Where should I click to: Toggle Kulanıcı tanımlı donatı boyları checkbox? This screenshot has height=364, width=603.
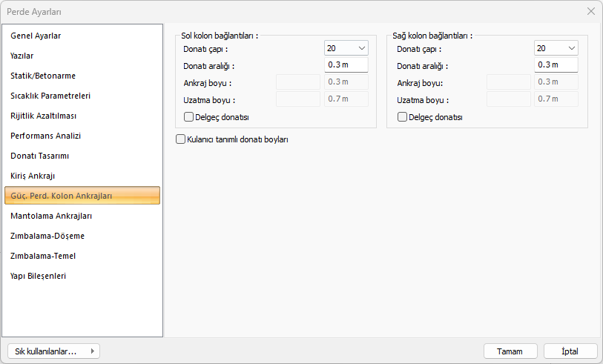(180, 139)
